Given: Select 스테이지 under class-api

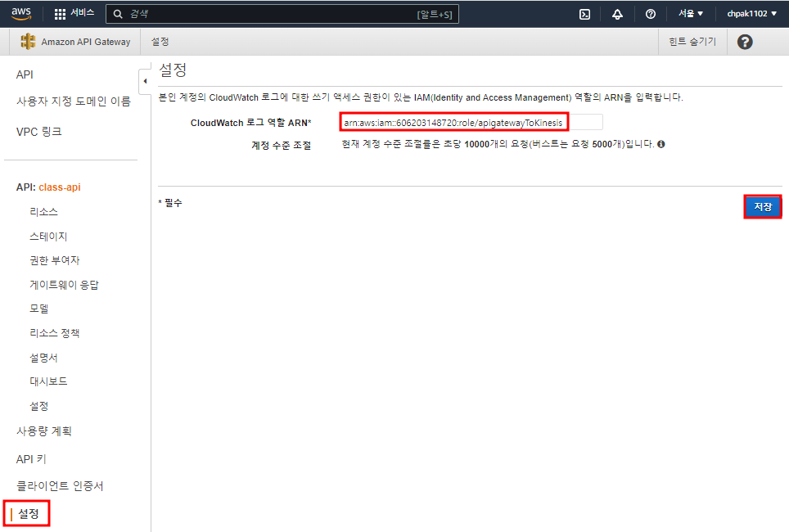Looking at the screenshot, I should (48, 236).
